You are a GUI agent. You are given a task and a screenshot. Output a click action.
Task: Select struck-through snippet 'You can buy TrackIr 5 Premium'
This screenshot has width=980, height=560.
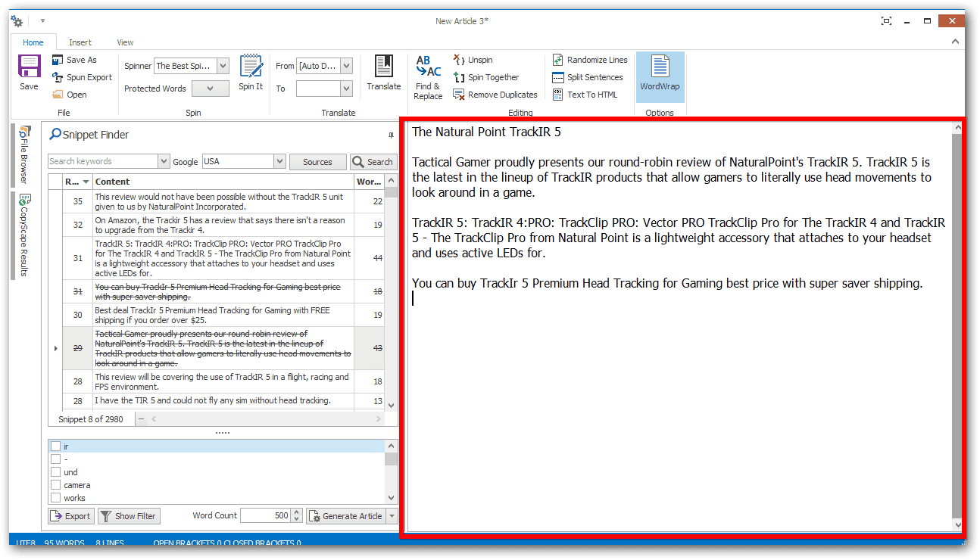pos(223,291)
